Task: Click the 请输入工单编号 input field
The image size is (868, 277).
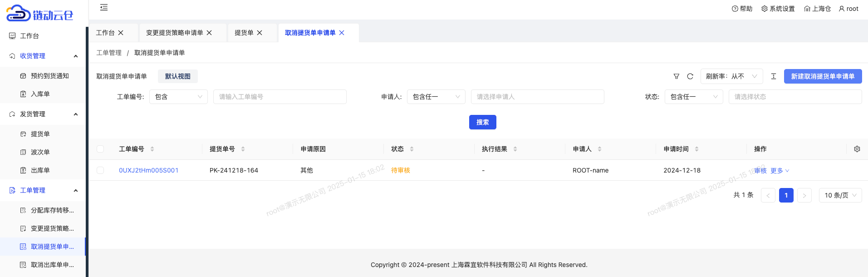Action: click(x=280, y=97)
